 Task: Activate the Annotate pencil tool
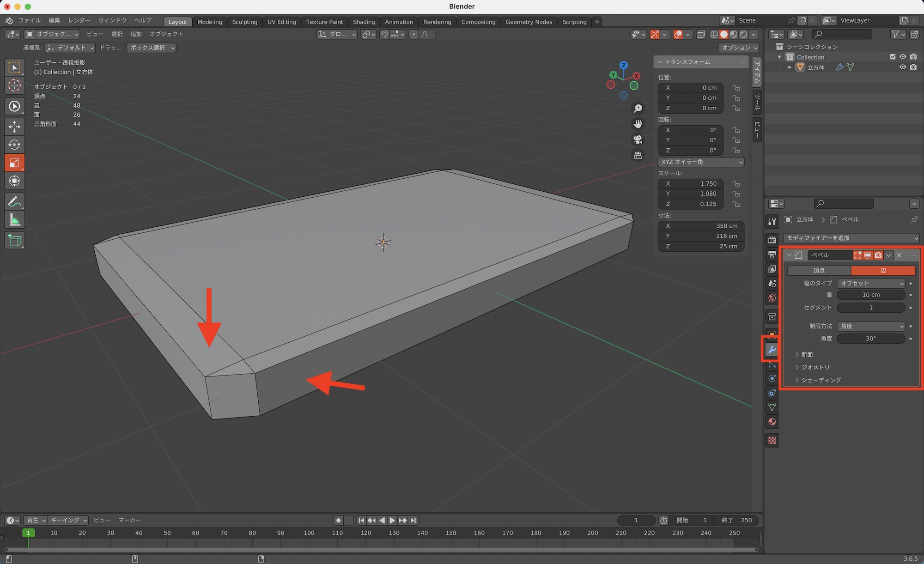tap(14, 202)
